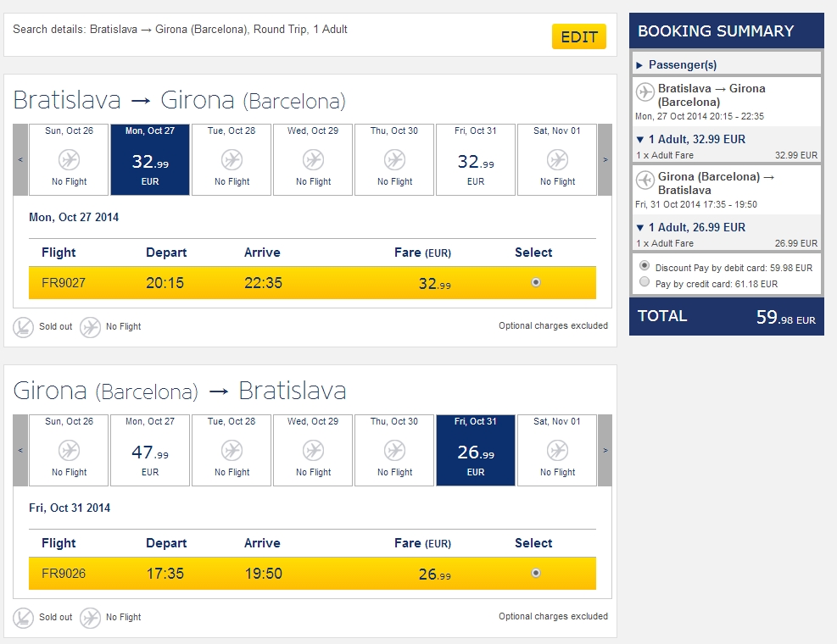
Task: Click the return plane icon beside Girona (Barcelona) → Bratislava summary
Action: click(x=645, y=180)
